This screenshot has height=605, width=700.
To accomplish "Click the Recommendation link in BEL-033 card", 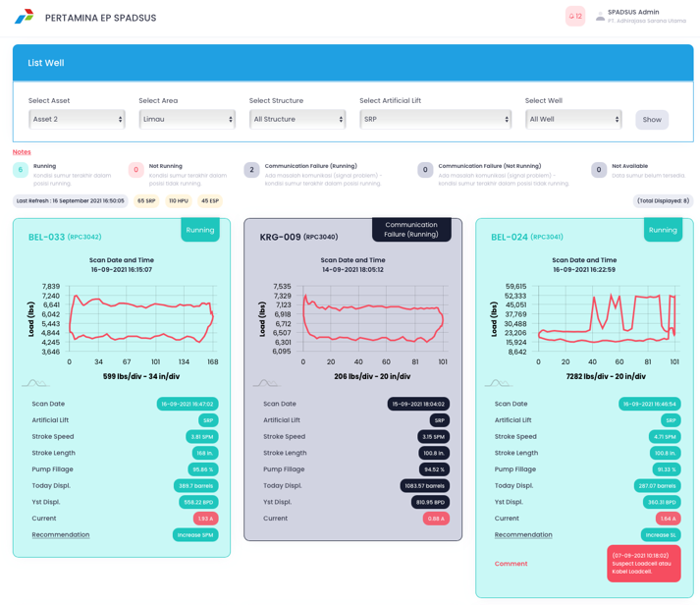I will 61,535.
